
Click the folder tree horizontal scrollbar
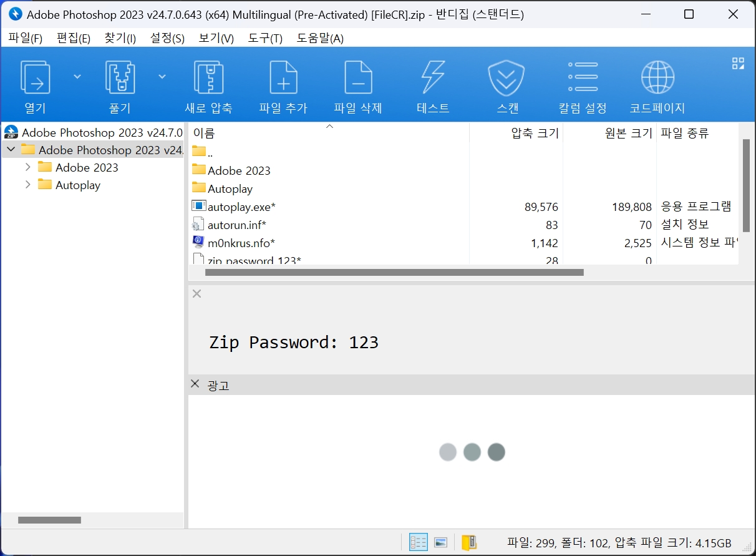pos(50,520)
